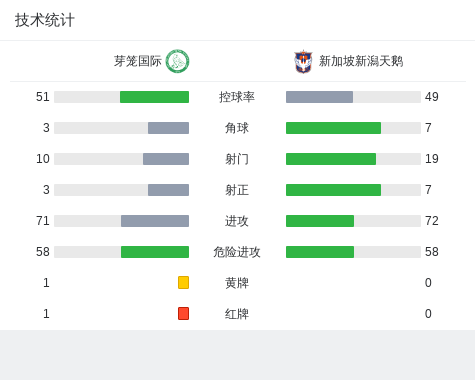This screenshot has width=475, height=380.
Task: Click the yellow card icon
Action: tap(183, 282)
